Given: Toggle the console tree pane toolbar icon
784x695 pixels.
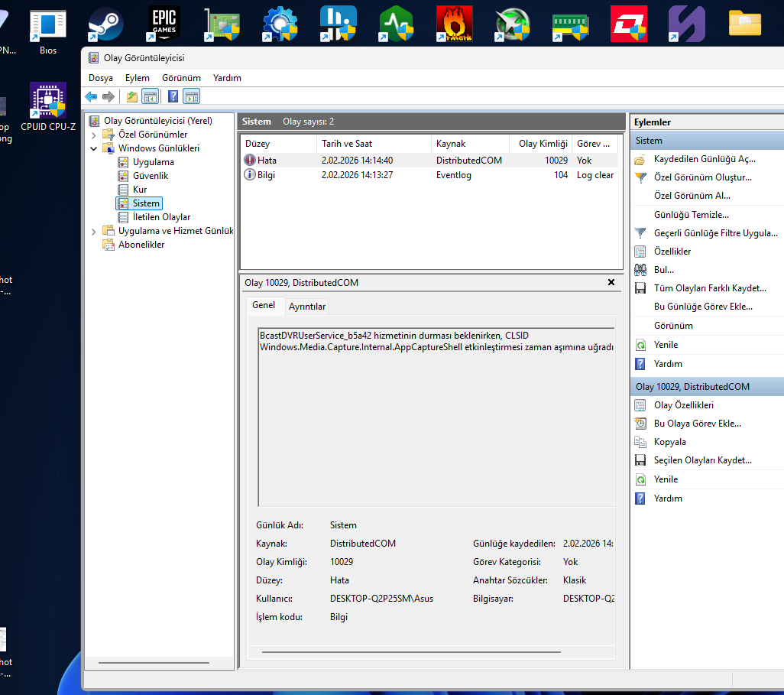Looking at the screenshot, I should pos(150,96).
